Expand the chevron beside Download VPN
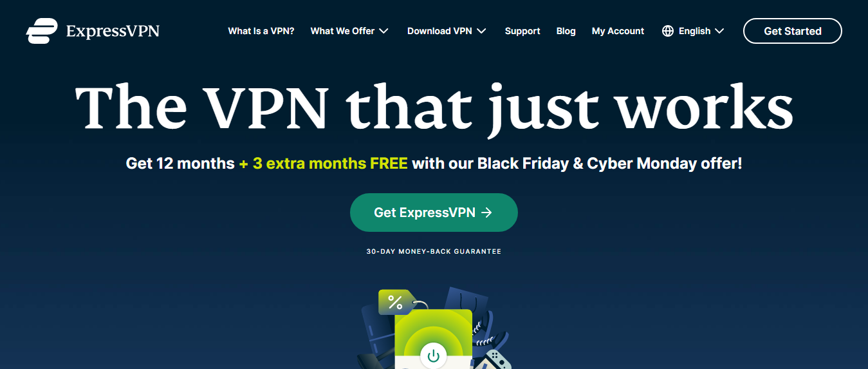The width and height of the screenshot is (868, 369). click(481, 31)
